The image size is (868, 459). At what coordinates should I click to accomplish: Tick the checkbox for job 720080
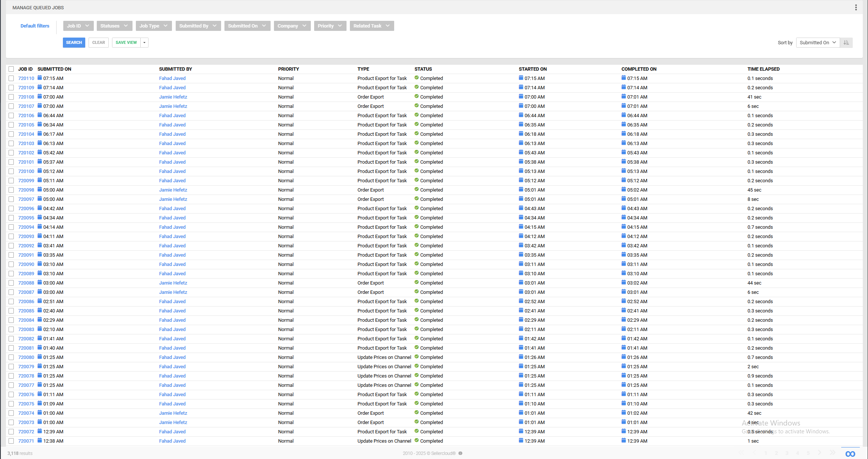[x=11, y=357]
